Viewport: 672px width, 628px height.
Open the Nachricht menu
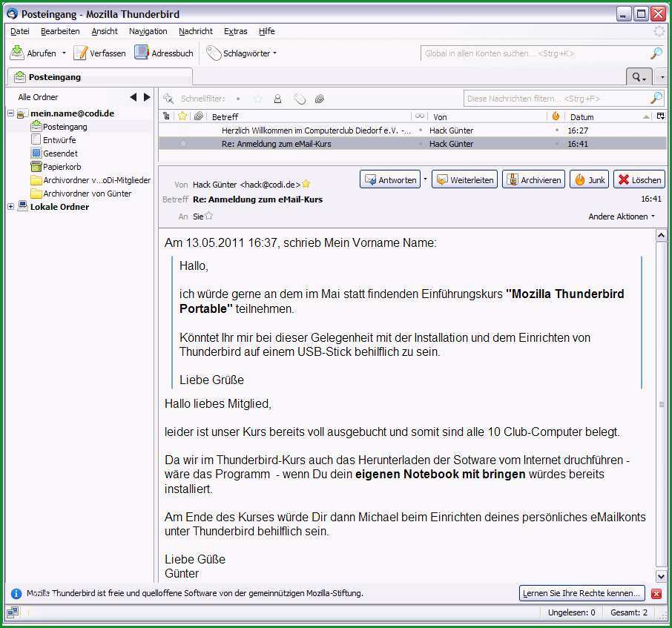point(195,31)
